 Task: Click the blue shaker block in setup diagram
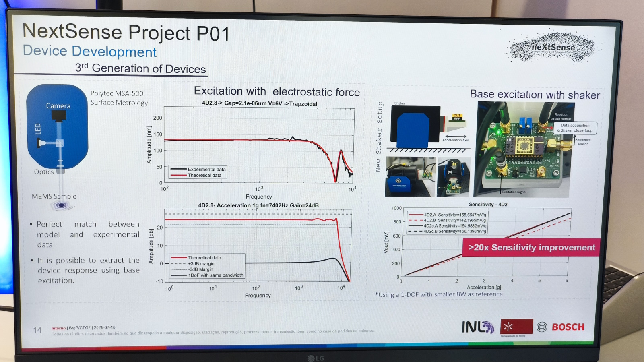click(x=413, y=130)
